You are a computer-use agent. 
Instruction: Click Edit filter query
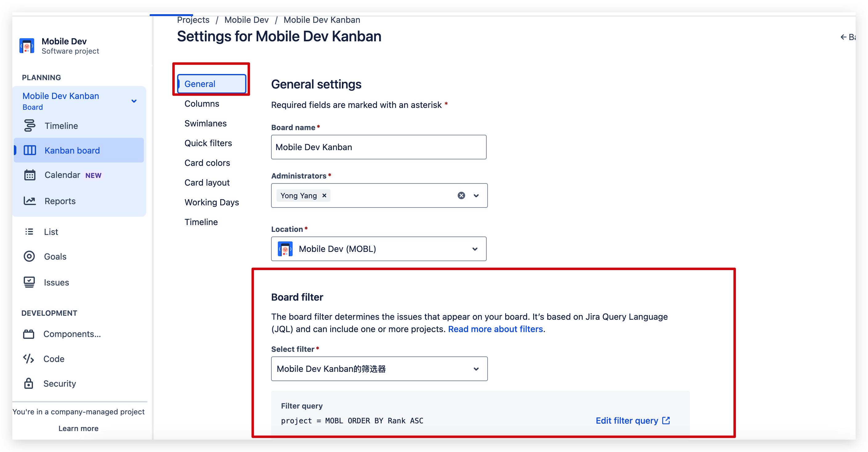[627, 420]
